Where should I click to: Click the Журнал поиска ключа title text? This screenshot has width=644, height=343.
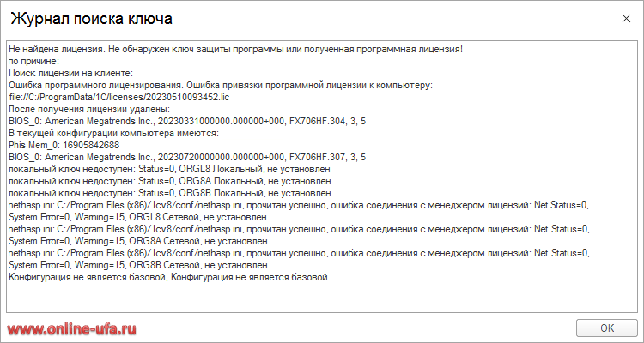[x=91, y=19]
